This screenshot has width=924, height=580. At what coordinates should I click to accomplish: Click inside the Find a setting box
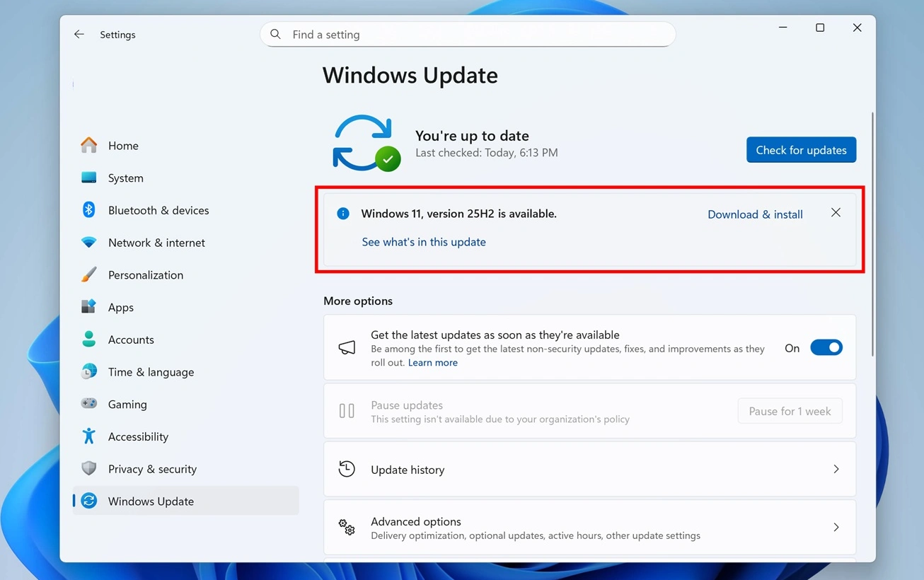(467, 34)
